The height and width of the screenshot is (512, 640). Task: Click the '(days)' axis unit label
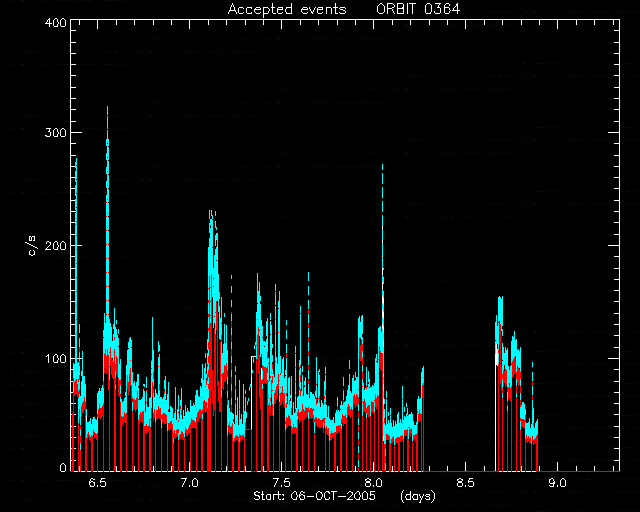[x=418, y=496]
